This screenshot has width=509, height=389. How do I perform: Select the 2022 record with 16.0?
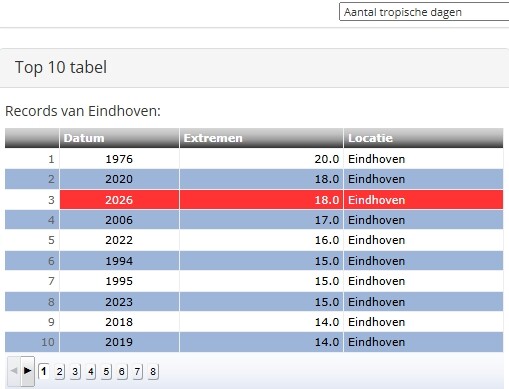coord(254,240)
